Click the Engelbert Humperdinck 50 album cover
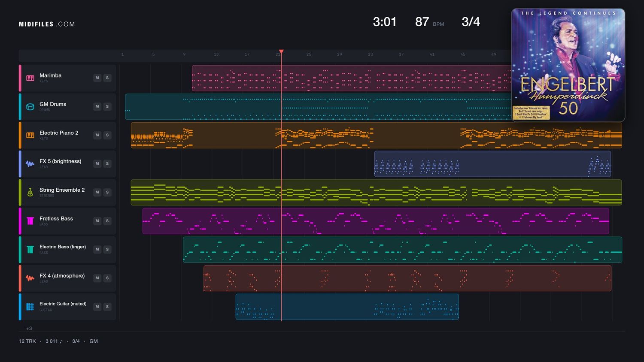The height and width of the screenshot is (362, 644). (568, 65)
